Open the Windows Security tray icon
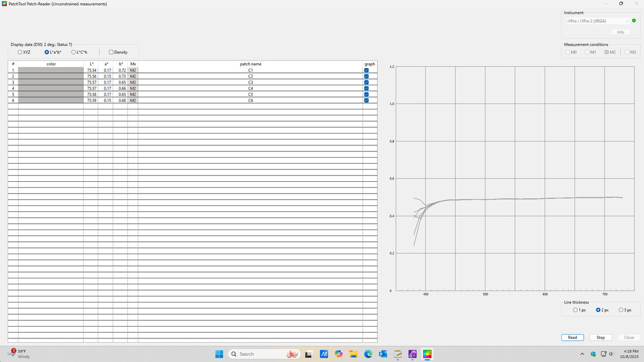This screenshot has height=362, width=644. tap(593, 354)
